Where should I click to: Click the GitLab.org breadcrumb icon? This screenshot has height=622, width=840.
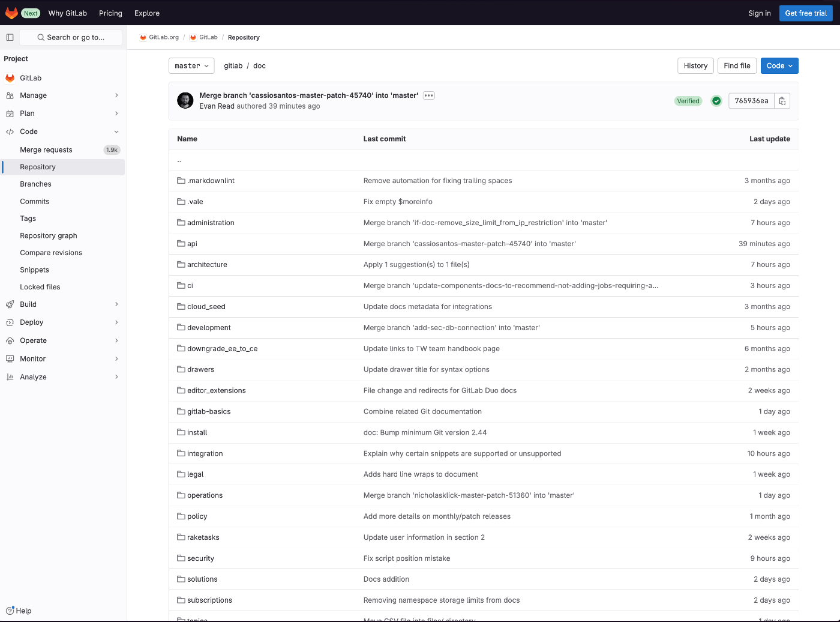(143, 37)
